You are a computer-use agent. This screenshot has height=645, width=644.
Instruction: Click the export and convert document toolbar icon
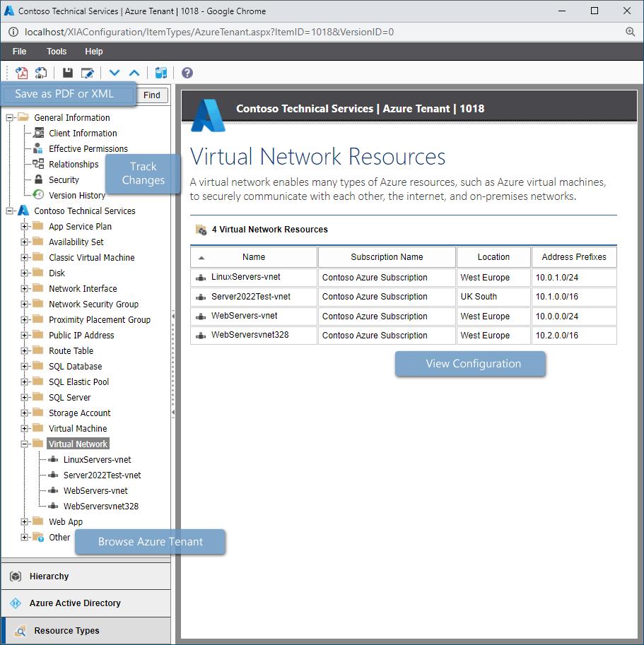click(x=41, y=73)
